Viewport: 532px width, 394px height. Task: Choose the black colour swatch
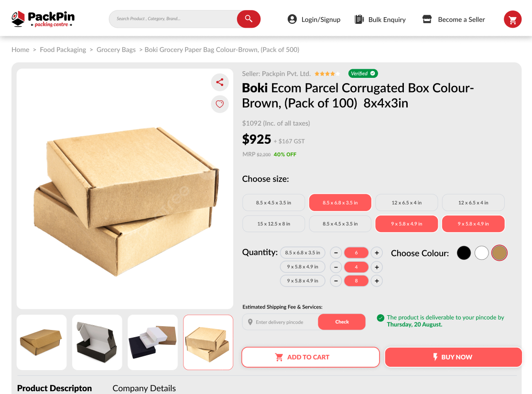click(x=464, y=253)
